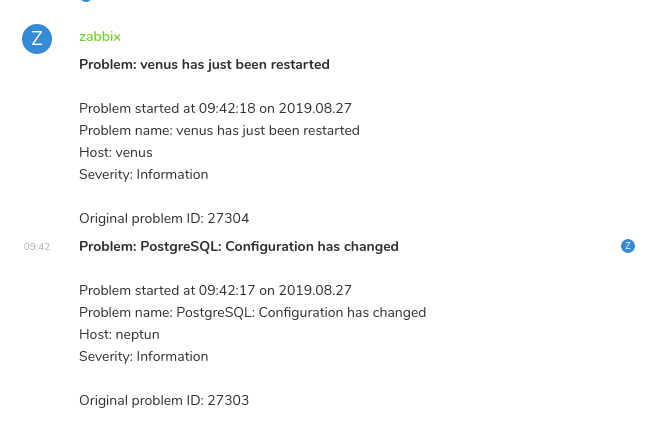Select the venus restarted problem title

204,64
